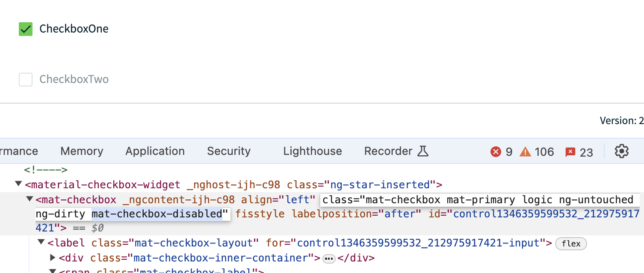Expand the mat-checkbox-label span node

tap(52, 271)
